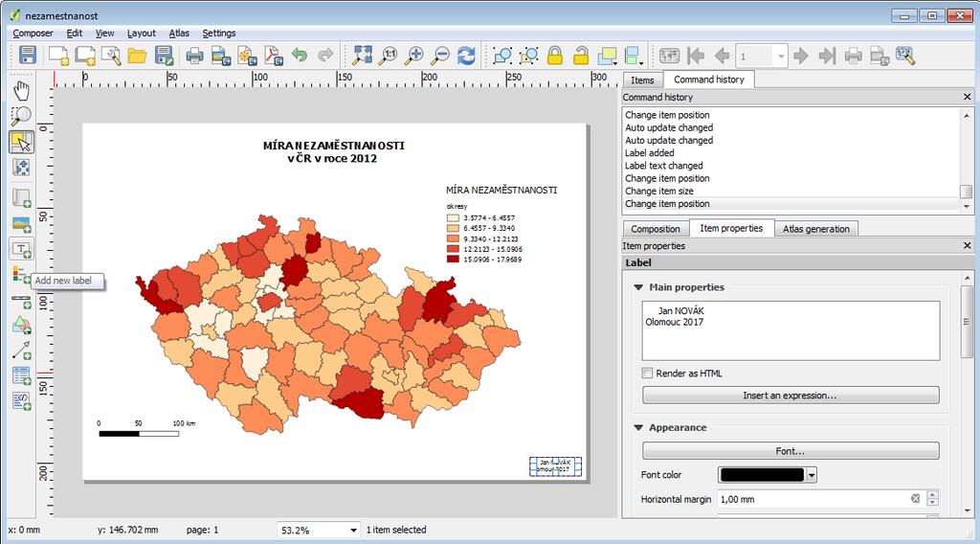Zoom in with the magnifier plus icon
The image size is (980, 544).
coord(414,56)
